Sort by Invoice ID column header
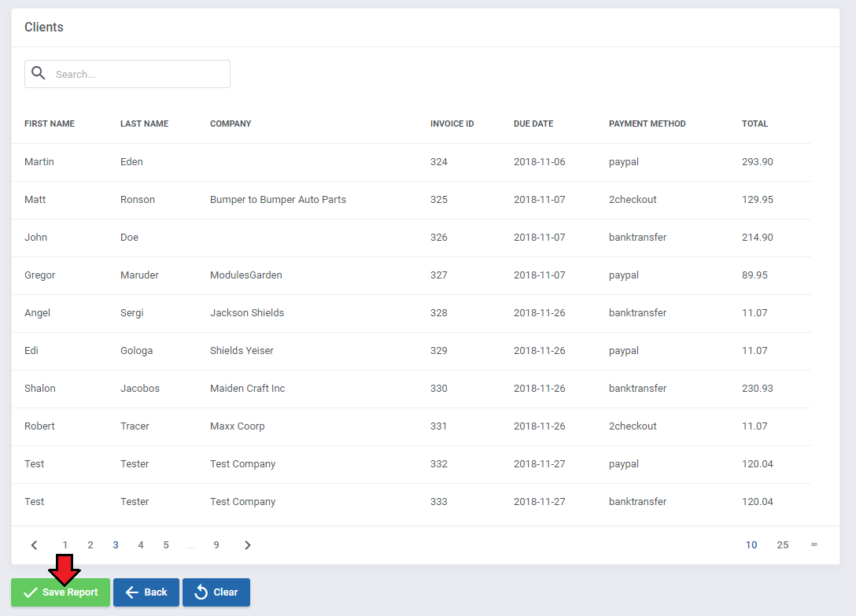This screenshot has height=616, width=856. [452, 124]
